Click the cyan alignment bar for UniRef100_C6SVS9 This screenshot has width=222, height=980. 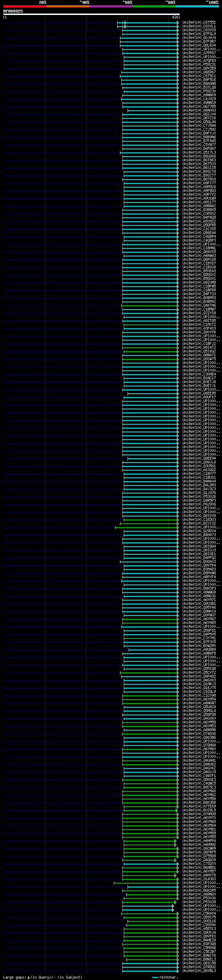150,31
